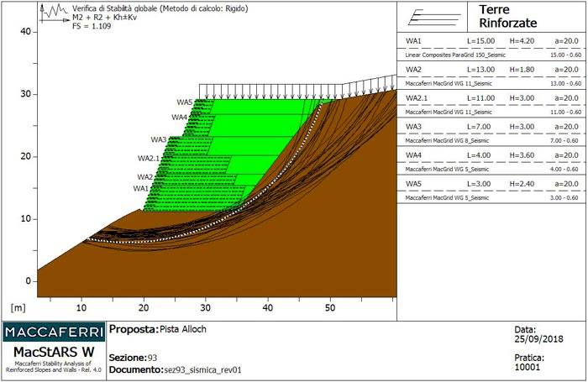The width and height of the screenshot is (588, 382).
Task: Click 'Linear Composites ParaGrid 150_Seismic' text
Action: (x=455, y=55)
